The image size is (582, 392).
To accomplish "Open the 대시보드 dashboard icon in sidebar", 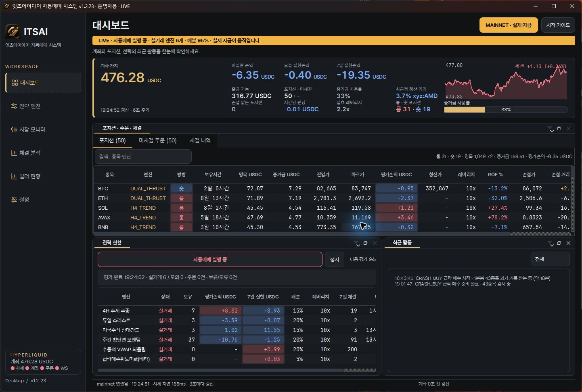I will [15, 83].
